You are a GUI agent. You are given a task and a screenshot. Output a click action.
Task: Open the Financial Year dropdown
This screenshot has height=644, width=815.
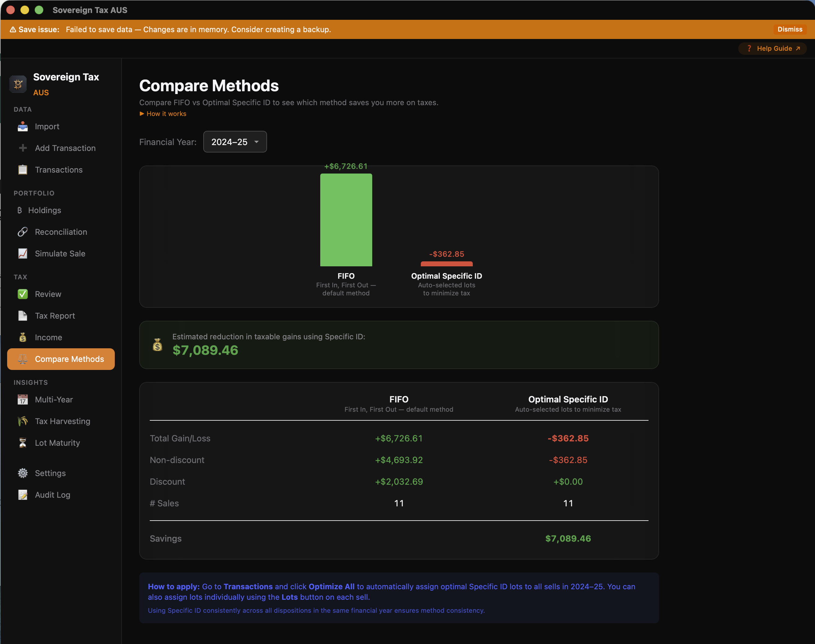235,141
